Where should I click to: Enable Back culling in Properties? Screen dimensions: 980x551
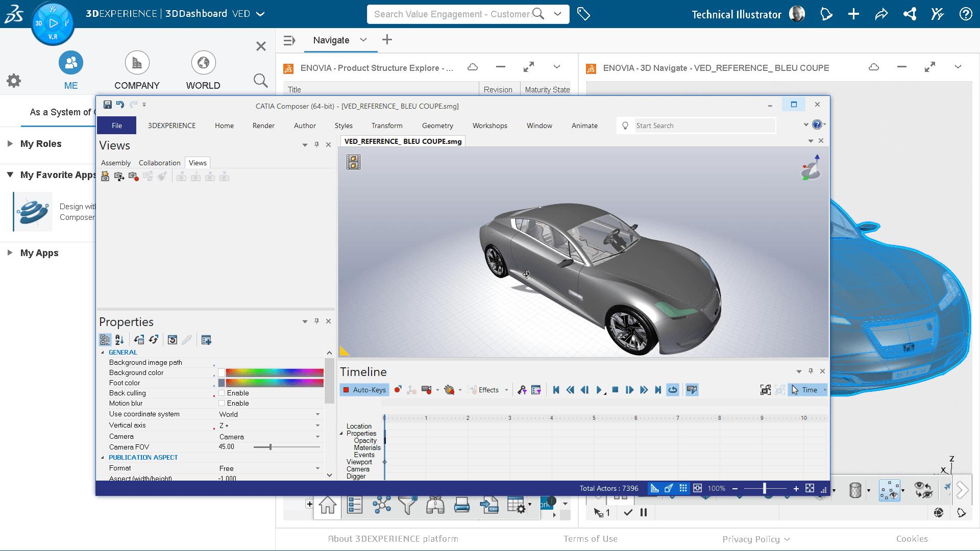point(222,393)
